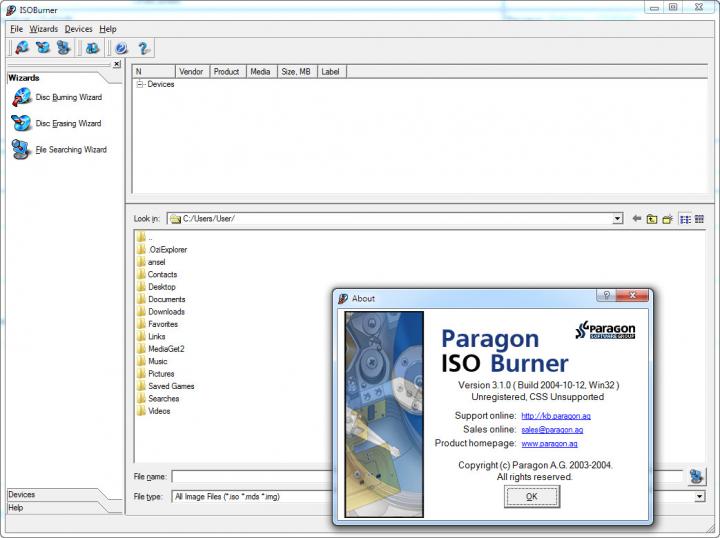Open File Searching Wizard in sidebar
This screenshot has width=720, height=538.
click(70, 150)
